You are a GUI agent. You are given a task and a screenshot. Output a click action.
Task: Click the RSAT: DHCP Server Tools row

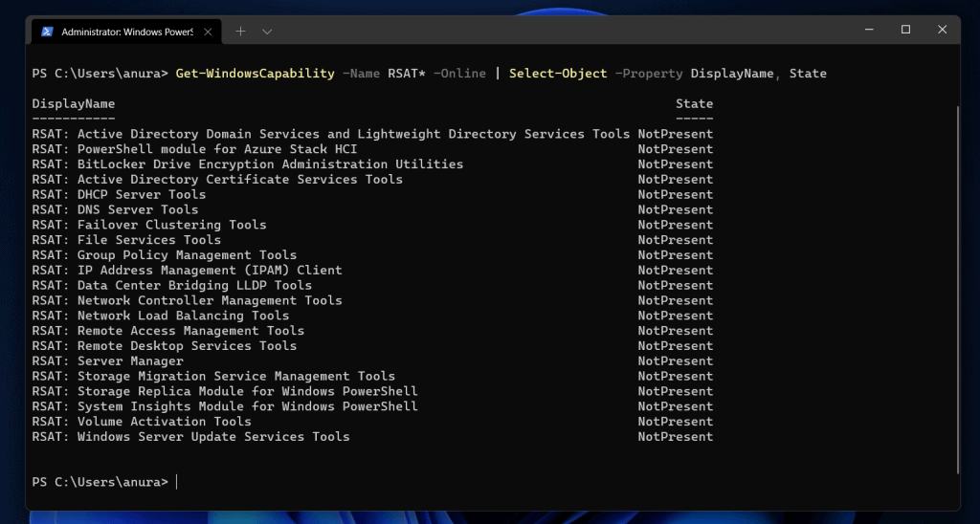point(119,194)
